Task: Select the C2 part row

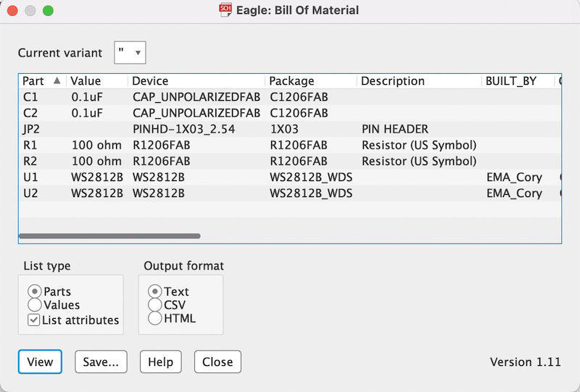Action: [x=290, y=113]
